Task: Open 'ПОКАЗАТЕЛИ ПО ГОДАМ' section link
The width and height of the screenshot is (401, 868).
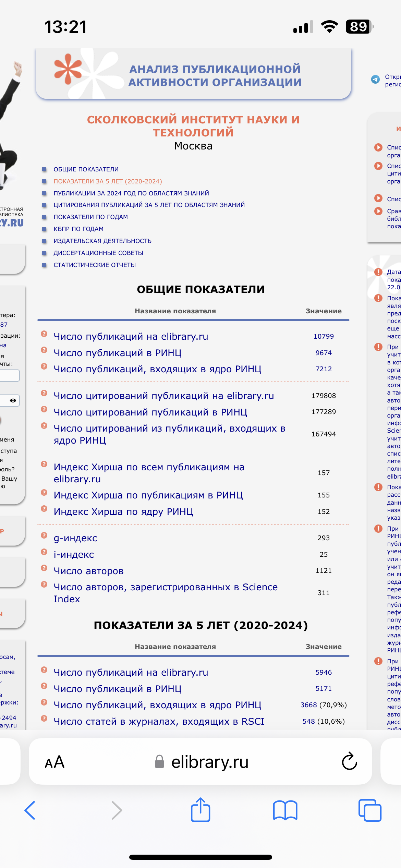Action: pyautogui.click(x=91, y=217)
